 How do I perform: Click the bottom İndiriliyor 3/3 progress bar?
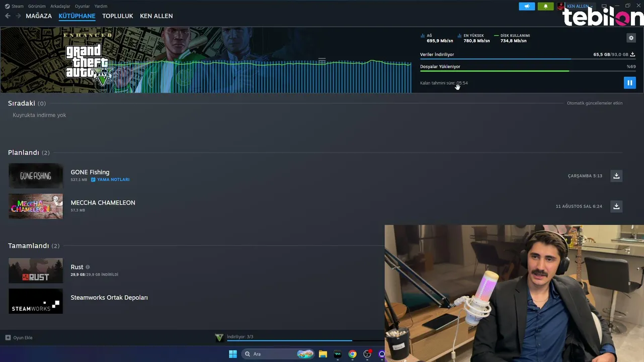(x=305, y=341)
